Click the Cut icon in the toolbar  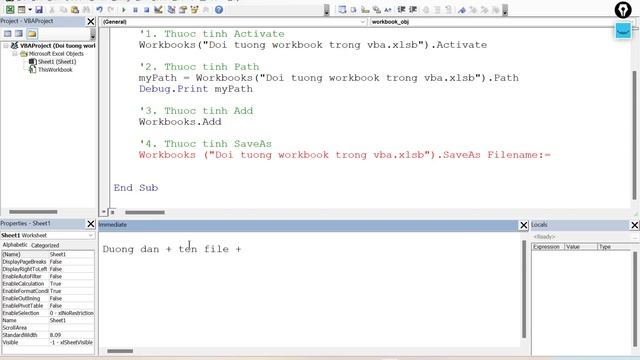(52, 9)
